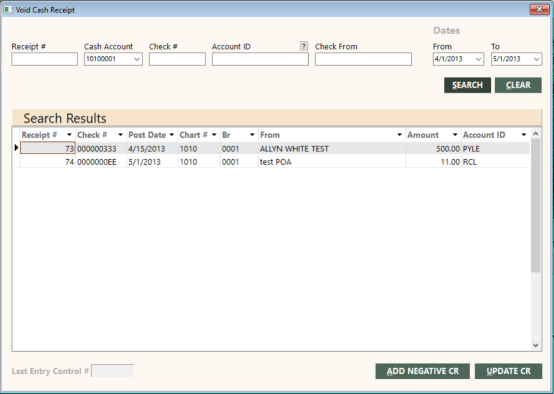
Task: Click the Check # input field
Action: point(177,59)
